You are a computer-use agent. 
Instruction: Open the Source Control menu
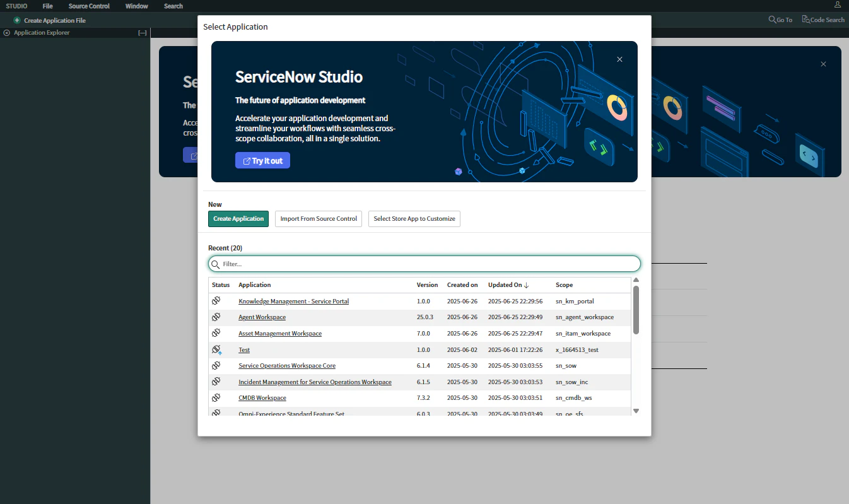89,6
